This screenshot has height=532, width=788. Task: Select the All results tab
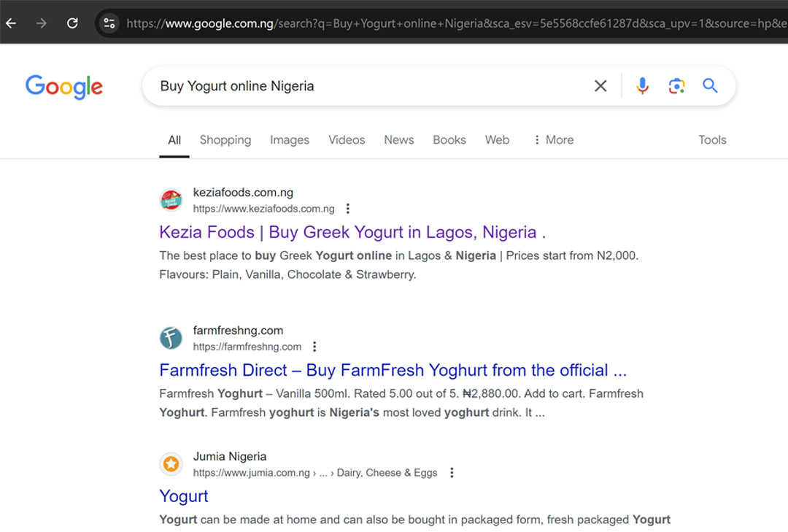point(174,140)
